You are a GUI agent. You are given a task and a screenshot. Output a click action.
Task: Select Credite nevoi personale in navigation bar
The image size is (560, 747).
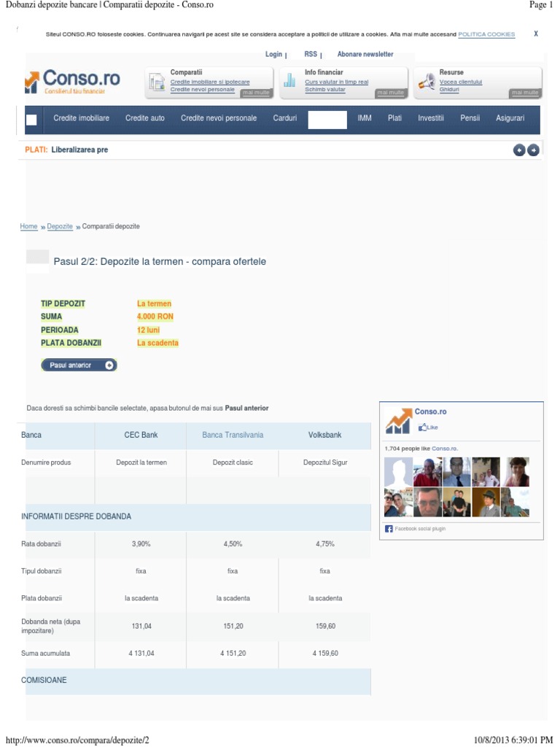[x=219, y=118]
